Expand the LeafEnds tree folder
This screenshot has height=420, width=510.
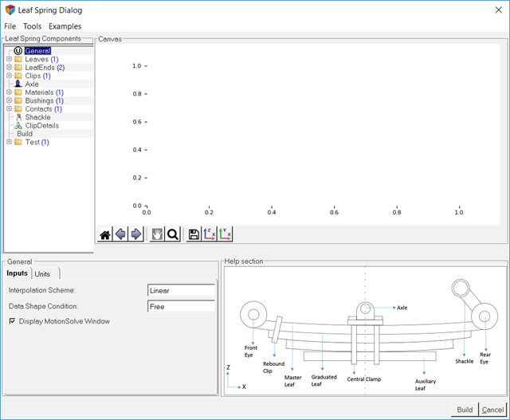click(x=9, y=68)
